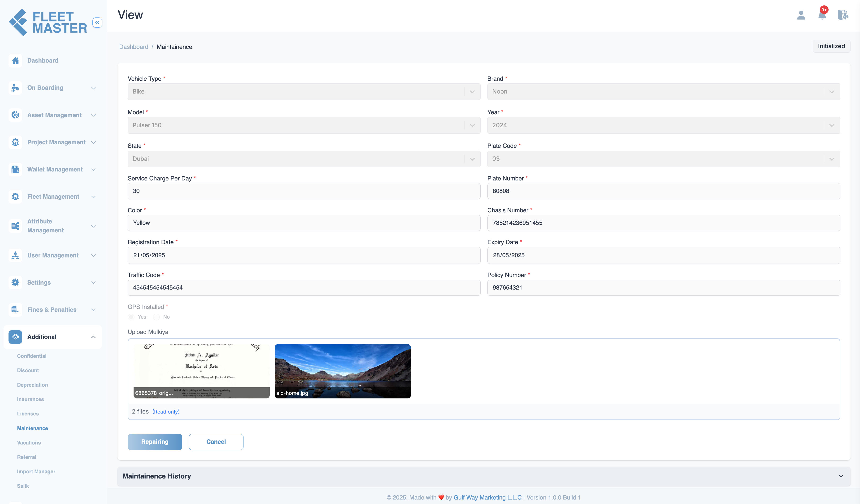Screen dimensions: 860x504
Task: Go to Depreciation in the sidebar
Action: coord(32,385)
